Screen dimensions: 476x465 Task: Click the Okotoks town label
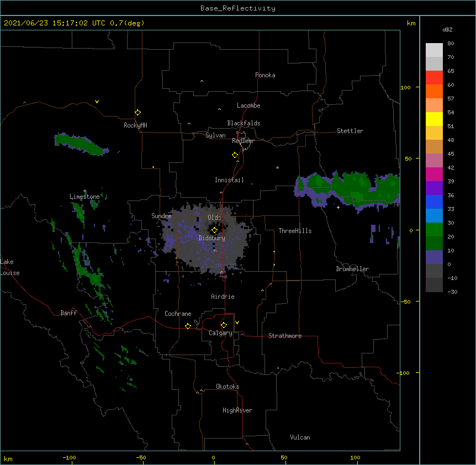228,387
